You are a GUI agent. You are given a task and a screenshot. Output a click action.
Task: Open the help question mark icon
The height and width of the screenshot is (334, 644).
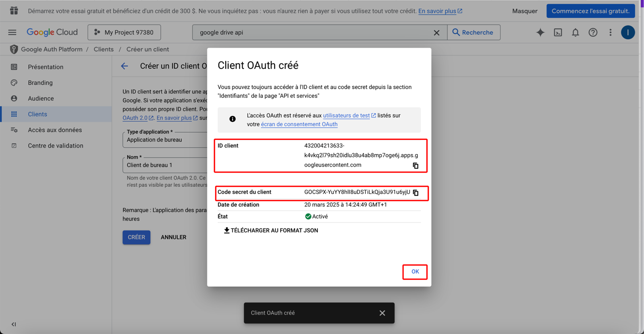point(593,33)
